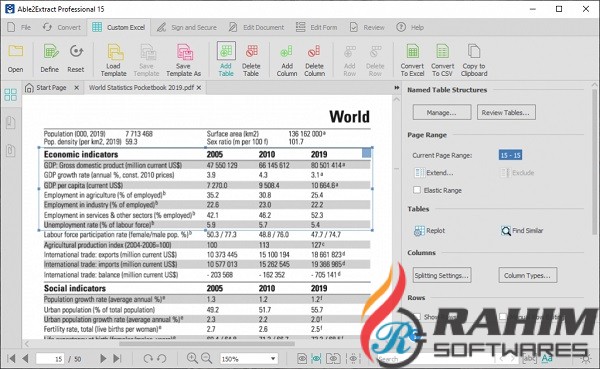Click the Define table icon
Image resolution: width=600 pixels, height=369 pixels.
(50, 51)
